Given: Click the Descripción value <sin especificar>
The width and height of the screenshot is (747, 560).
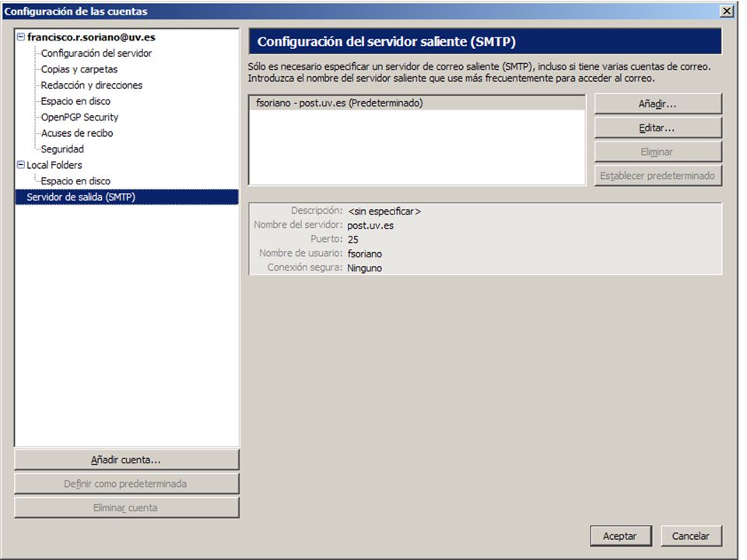Looking at the screenshot, I should (x=384, y=212).
